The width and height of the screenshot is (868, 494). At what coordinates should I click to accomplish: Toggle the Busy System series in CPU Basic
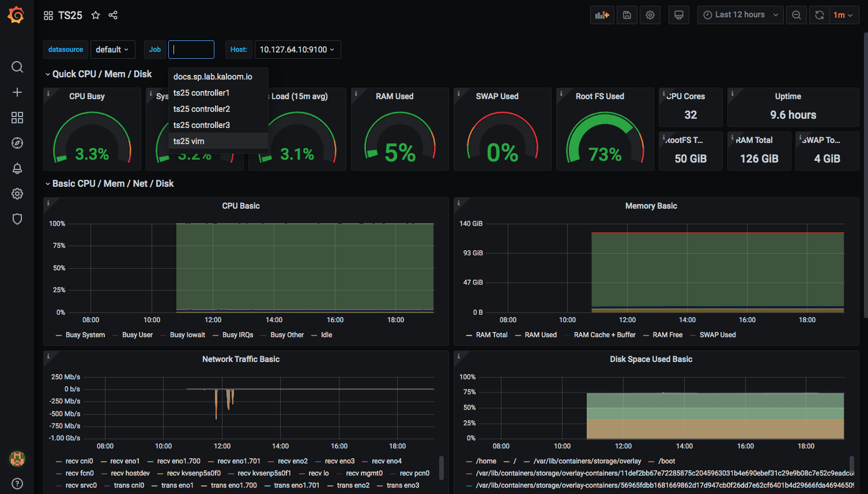click(x=84, y=334)
